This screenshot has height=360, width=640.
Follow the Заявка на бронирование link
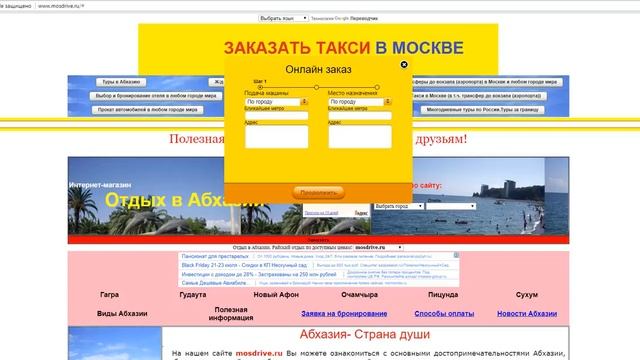click(344, 313)
